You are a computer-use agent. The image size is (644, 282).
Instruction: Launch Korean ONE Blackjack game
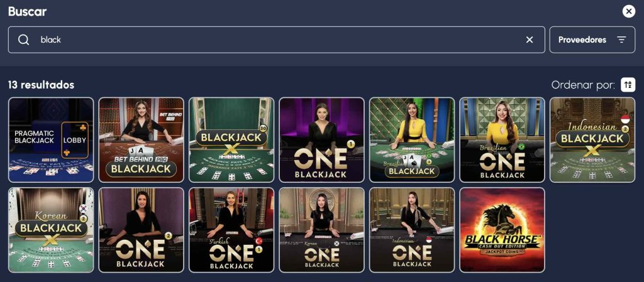(321, 230)
